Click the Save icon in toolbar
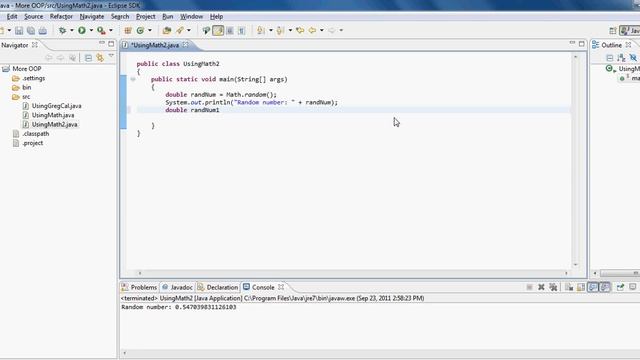640x360 pixels. pos(19,31)
